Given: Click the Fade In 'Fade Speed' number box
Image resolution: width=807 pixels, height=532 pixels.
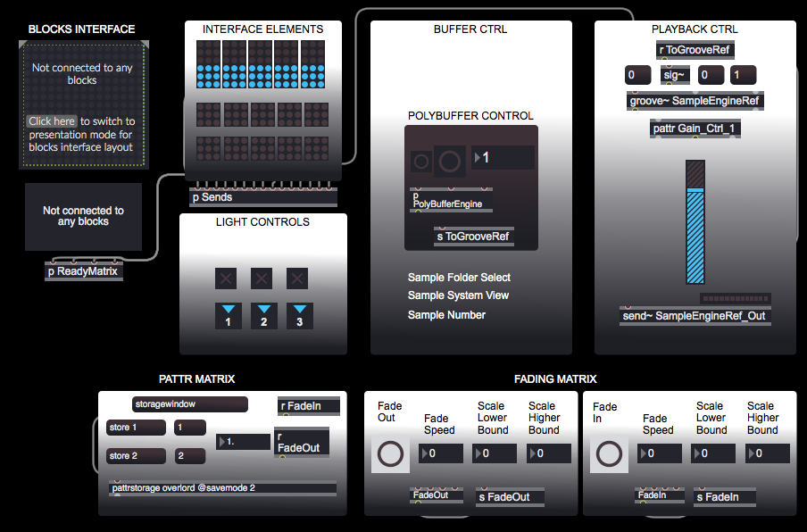Looking at the screenshot, I should pyautogui.click(x=660, y=453).
